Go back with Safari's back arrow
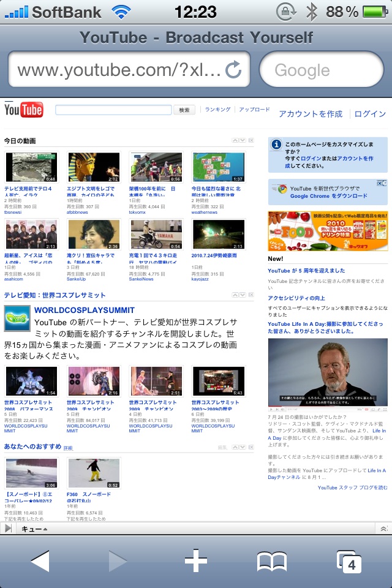This screenshot has height=588, width=392. click(x=40, y=561)
